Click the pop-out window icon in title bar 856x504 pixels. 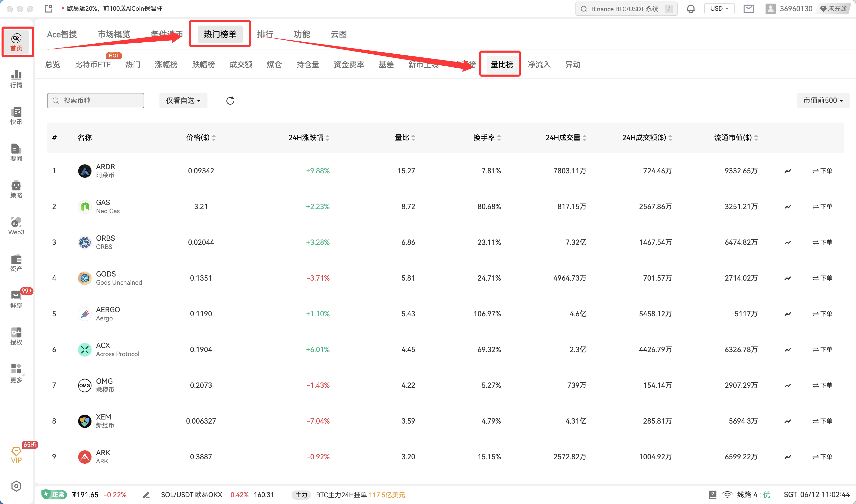click(x=49, y=8)
